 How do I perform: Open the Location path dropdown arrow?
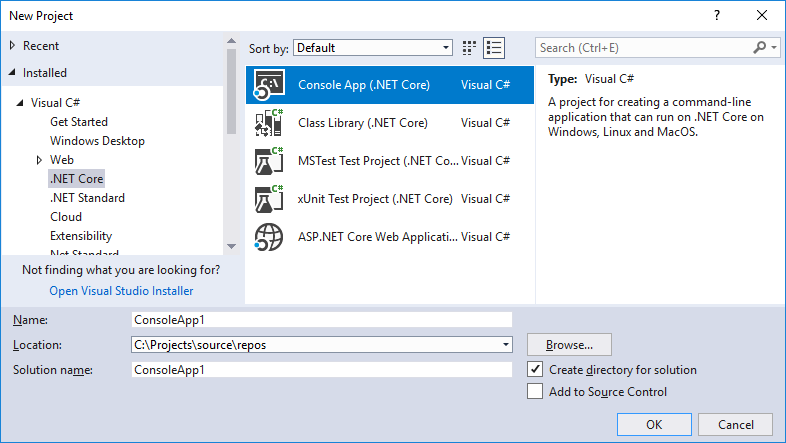pyautogui.click(x=506, y=345)
